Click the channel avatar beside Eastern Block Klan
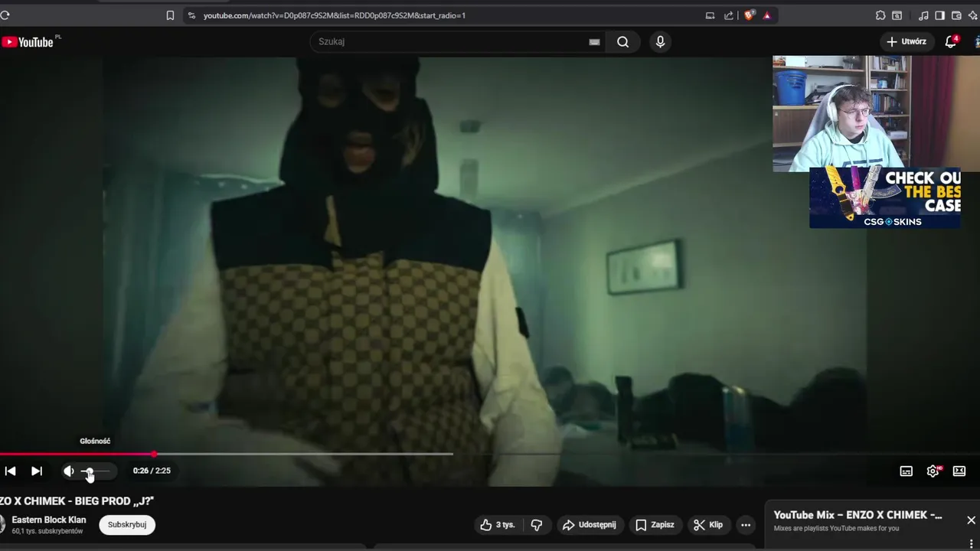Viewport: 980px width, 551px height. tap(2, 524)
